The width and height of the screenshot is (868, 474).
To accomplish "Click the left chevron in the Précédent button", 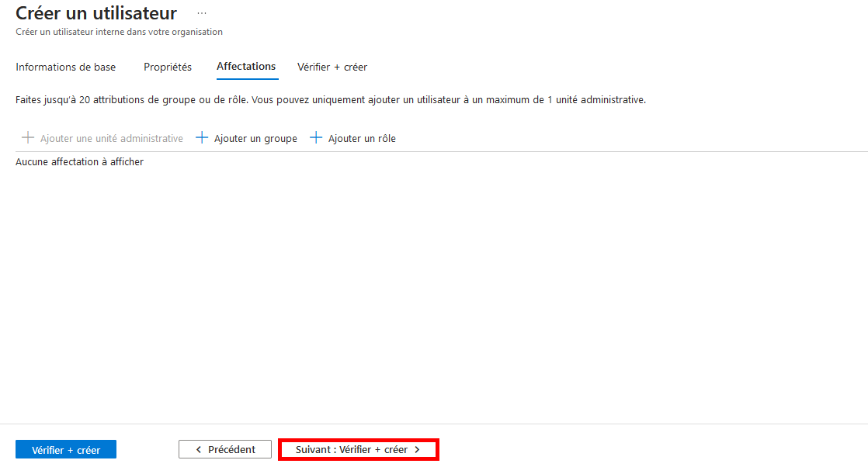I will tap(199, 450).
